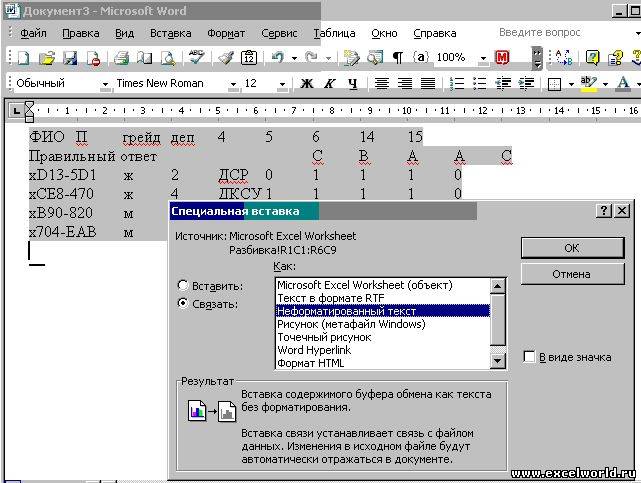Pick the yellow highlight color button
Screen dimensions: 641x483
pos(588,83)
